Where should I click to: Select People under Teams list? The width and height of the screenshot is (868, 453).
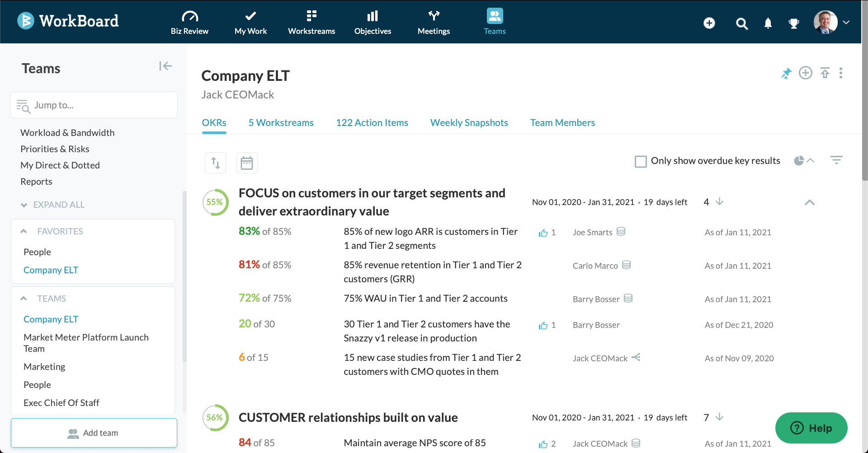pyautogui.click(x=37, y=385)
